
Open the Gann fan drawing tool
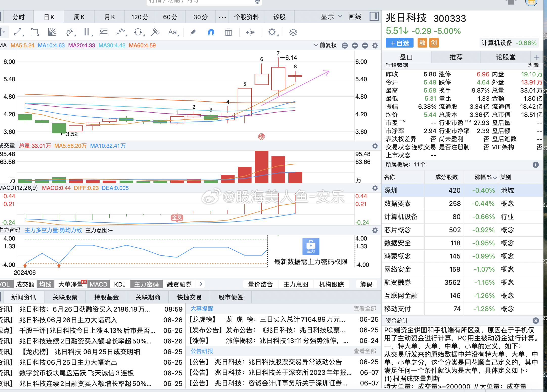[52, 32]
